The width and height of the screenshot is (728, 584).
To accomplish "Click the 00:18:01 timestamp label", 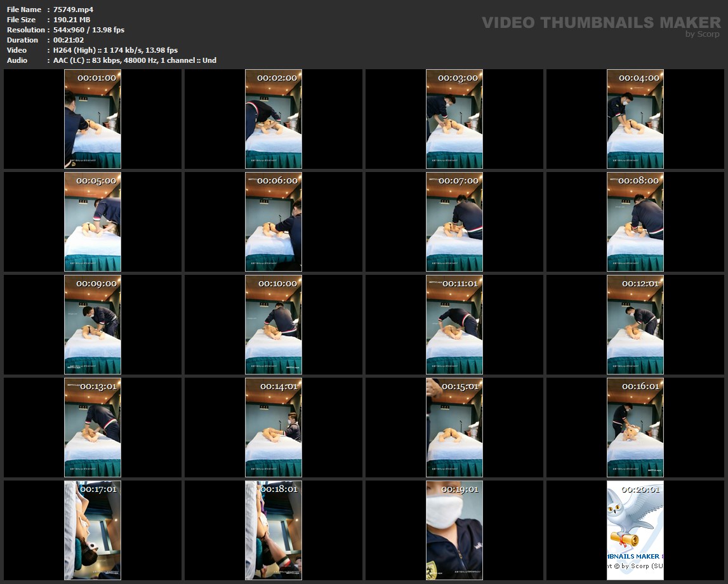I will pos(279,489).
